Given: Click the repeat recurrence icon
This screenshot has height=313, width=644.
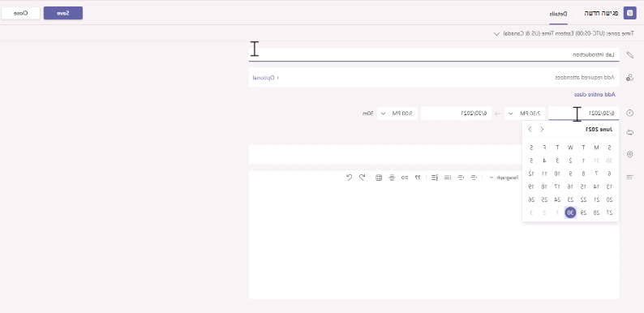Looking at the screenshot, I should tap(629, 132).
